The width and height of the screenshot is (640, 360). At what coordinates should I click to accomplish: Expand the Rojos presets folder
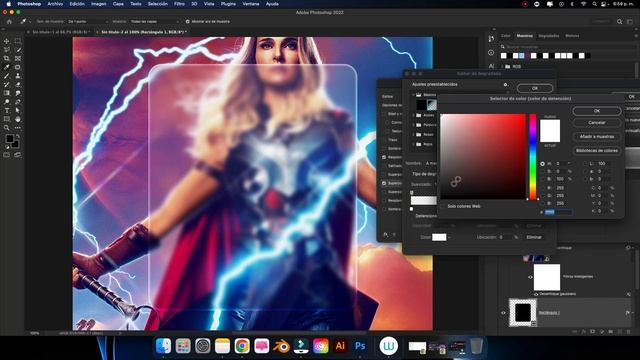(413, 144)
